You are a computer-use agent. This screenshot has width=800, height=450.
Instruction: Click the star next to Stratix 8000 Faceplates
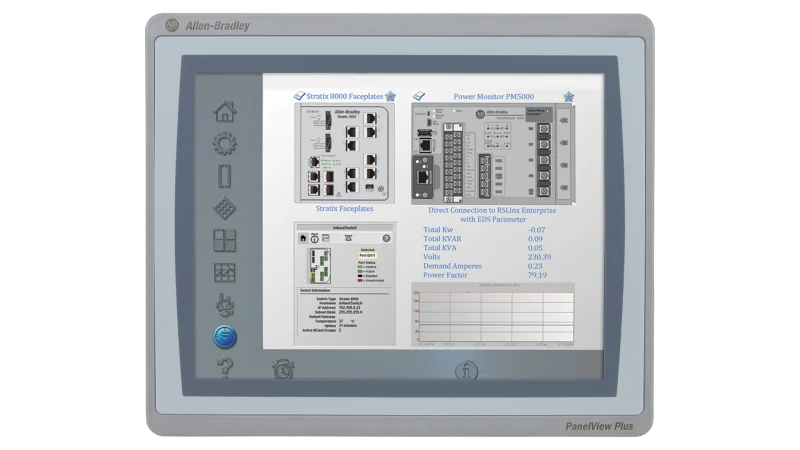(391, 96)
